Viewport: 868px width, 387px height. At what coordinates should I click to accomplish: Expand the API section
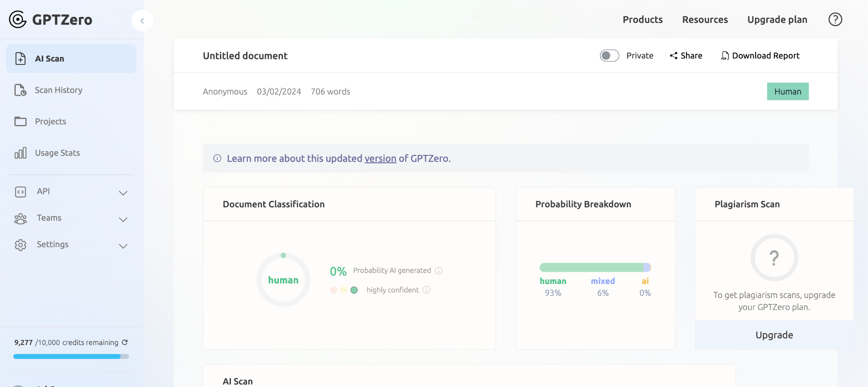click(x=123, y=193)
